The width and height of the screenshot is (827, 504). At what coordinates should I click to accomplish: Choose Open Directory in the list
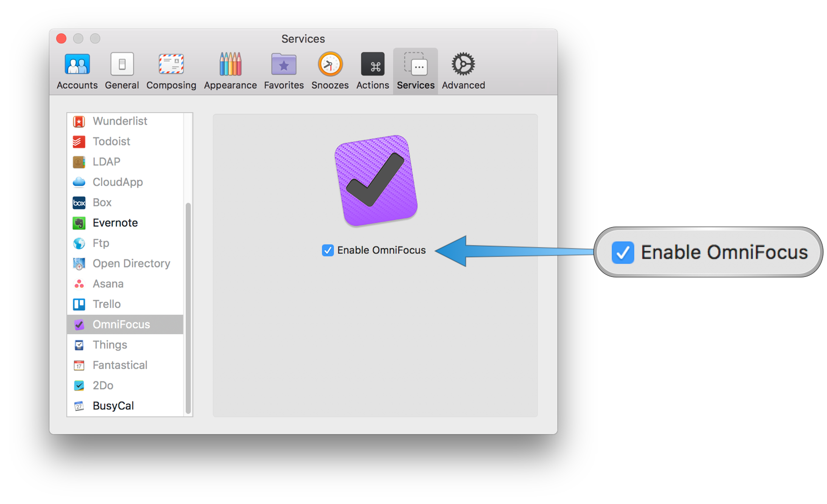[125, 263]
